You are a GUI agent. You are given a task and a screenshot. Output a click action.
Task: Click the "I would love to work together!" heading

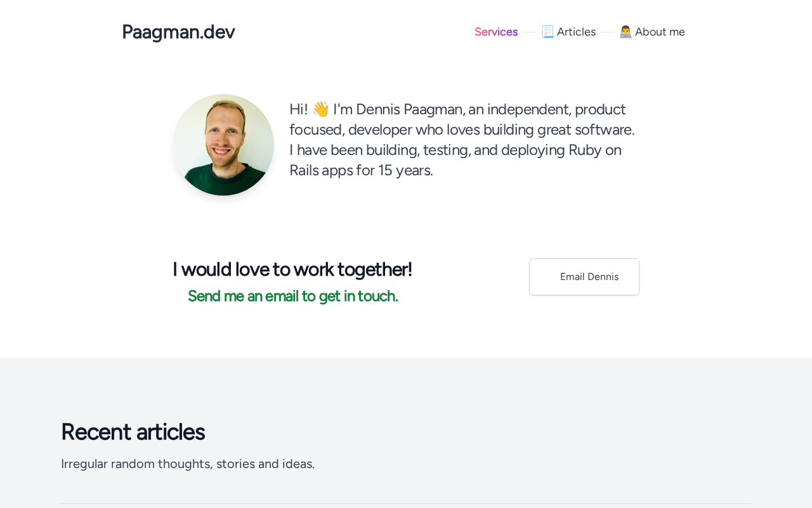[x=292, y=269]
